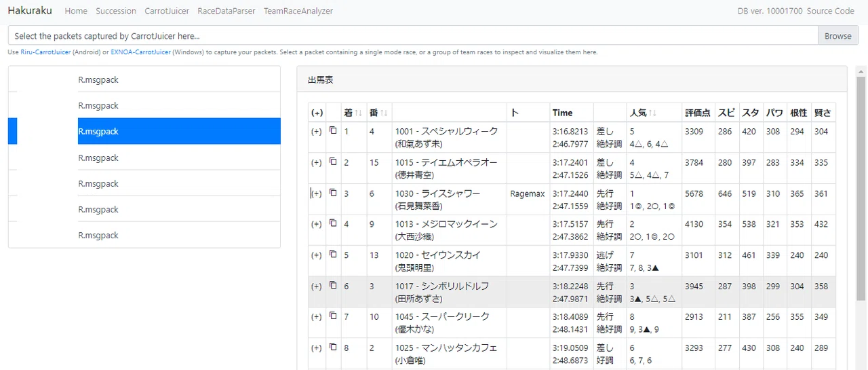Click the スタ column header
868x370 pixels.
pyautogui.click(x=751, y=113)
